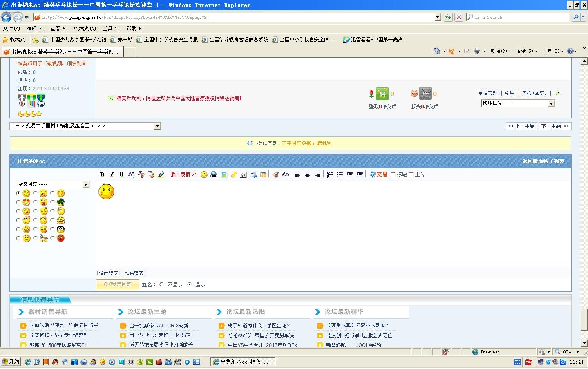Open the 快速回复 dropdown under 单帖管理
588x369 pixels.
551,103
